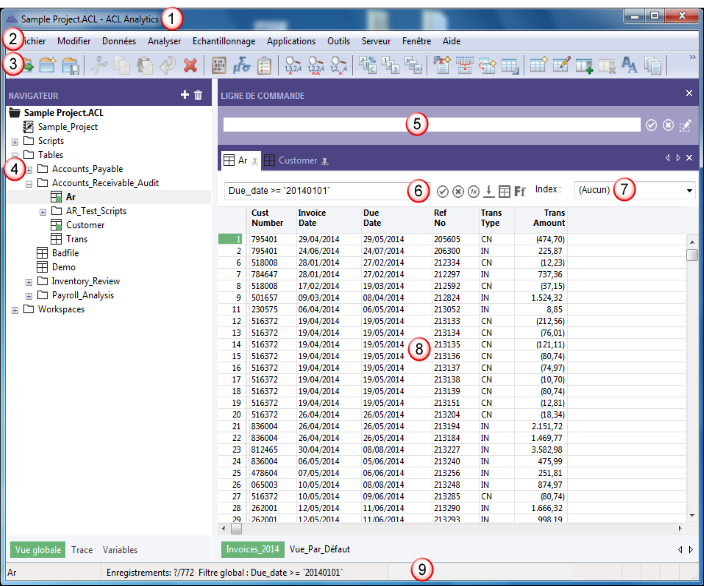Image resolution: width=704 pixels, height=586 pixels.
Task: Pin the Ar table tab
Action: [254, 160]
